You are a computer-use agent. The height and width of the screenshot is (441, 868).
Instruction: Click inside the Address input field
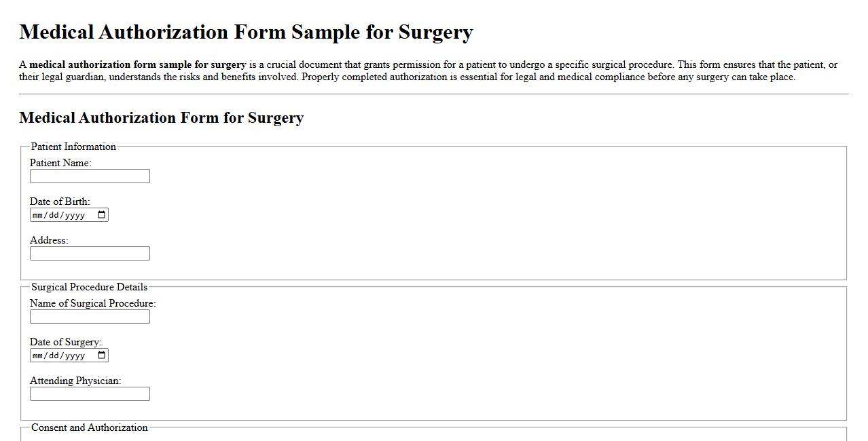88,253
